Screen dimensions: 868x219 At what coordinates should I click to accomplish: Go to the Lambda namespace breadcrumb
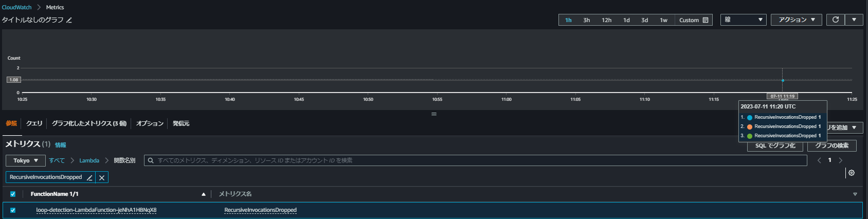(x=89, y=160)
